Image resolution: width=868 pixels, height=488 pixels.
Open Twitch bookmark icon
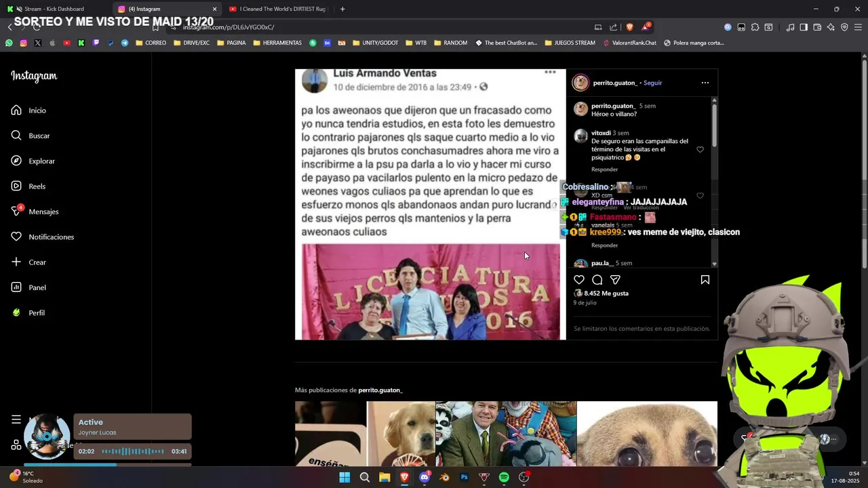tap(96, 43)
